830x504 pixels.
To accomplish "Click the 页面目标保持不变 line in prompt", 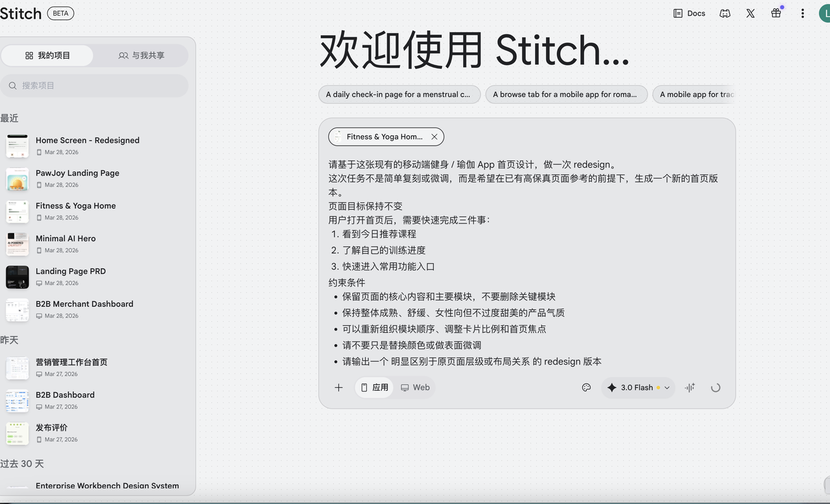I will point(366,206).
